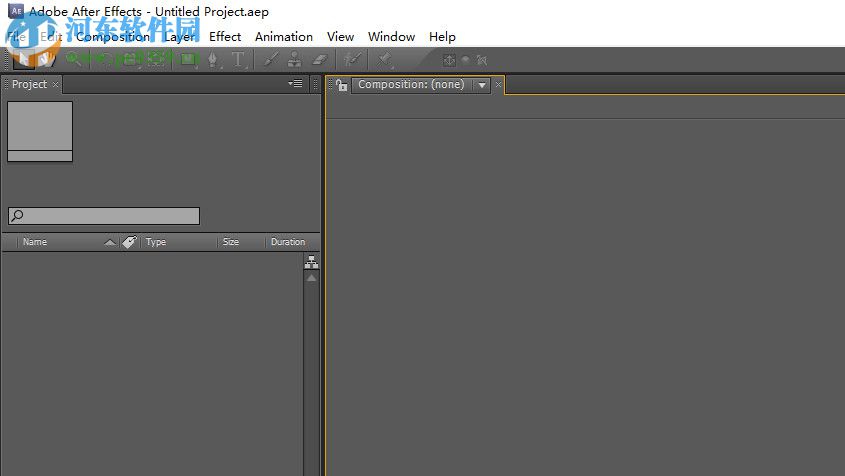Open the Project flowchart view icon
This screenshot has height=476, width=845.
[311, 263]
